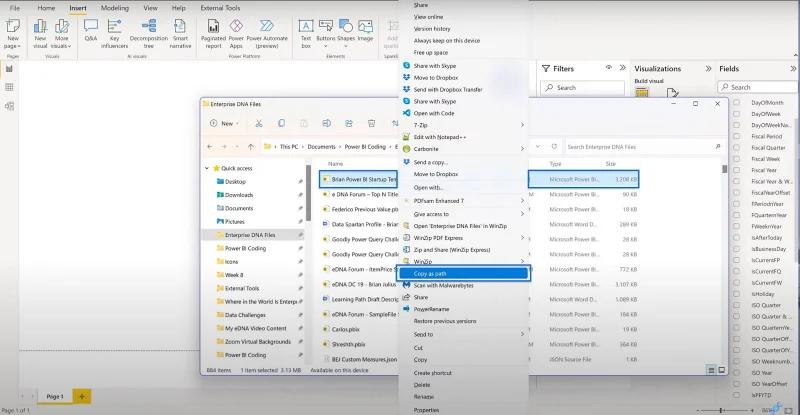Open the File menu
800x415 pixels.
(15, 8)
